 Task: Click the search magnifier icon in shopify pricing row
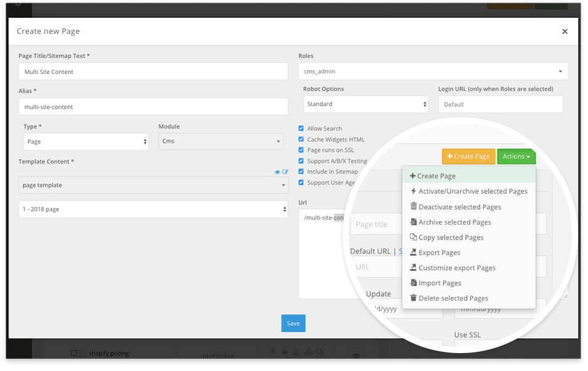[x=320, y=352]
